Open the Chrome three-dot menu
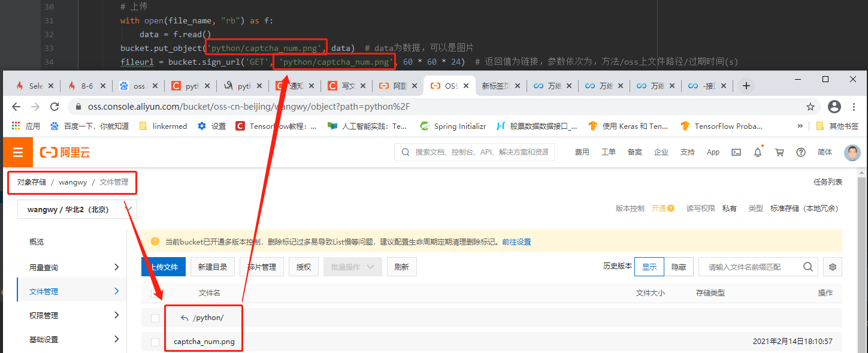Screen dimensions: 868x353 pyautogui.click(x=855, y=107)
